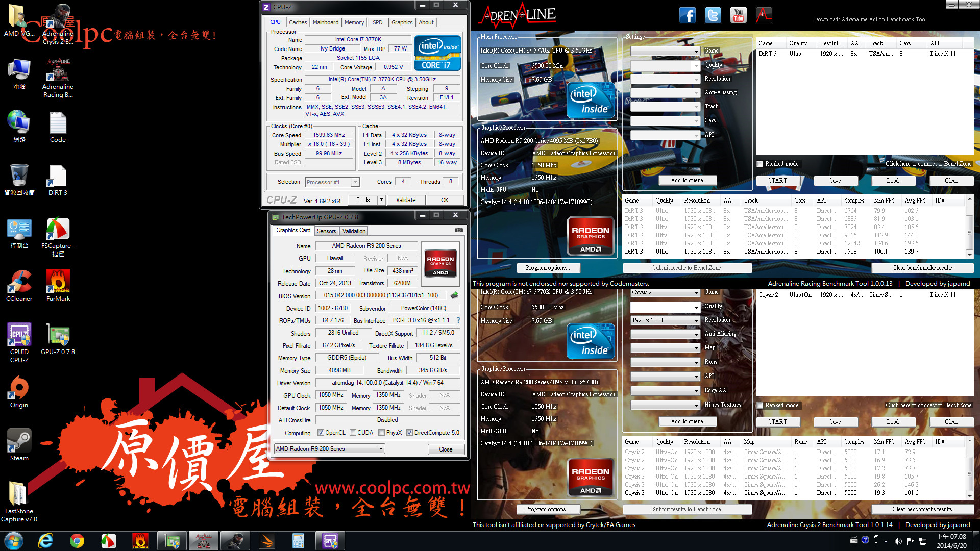The width and height of the screenshot is (980, 551).
Task: Click the YouTube icon in Adrenaline header
Action: [739, 15]
